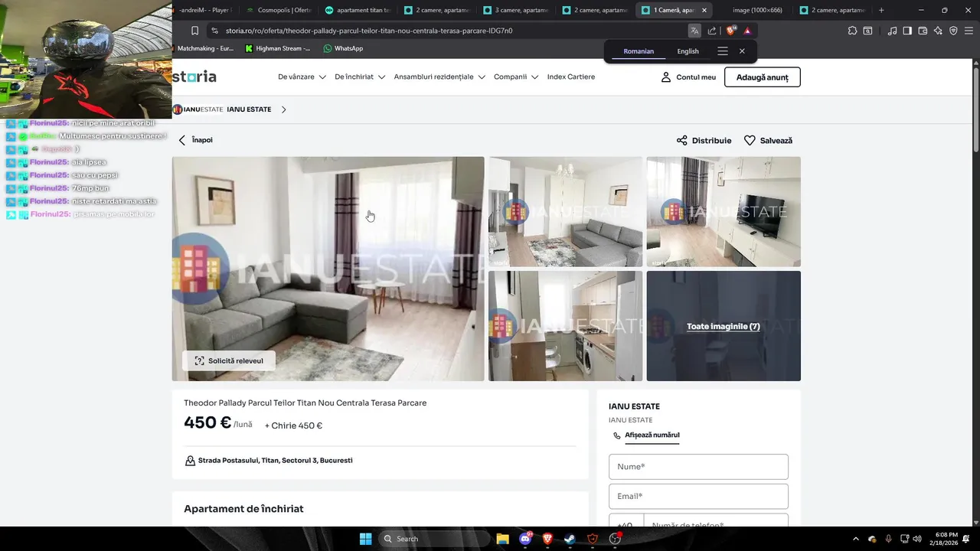The image size is (980, 551).
Task: Click the translate page icon in address bar
Action: click(694, 31)
